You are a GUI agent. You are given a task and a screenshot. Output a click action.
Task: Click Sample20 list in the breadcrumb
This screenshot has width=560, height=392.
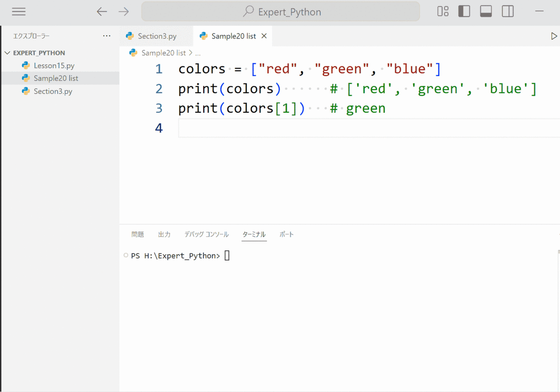(x=163, y=53)
